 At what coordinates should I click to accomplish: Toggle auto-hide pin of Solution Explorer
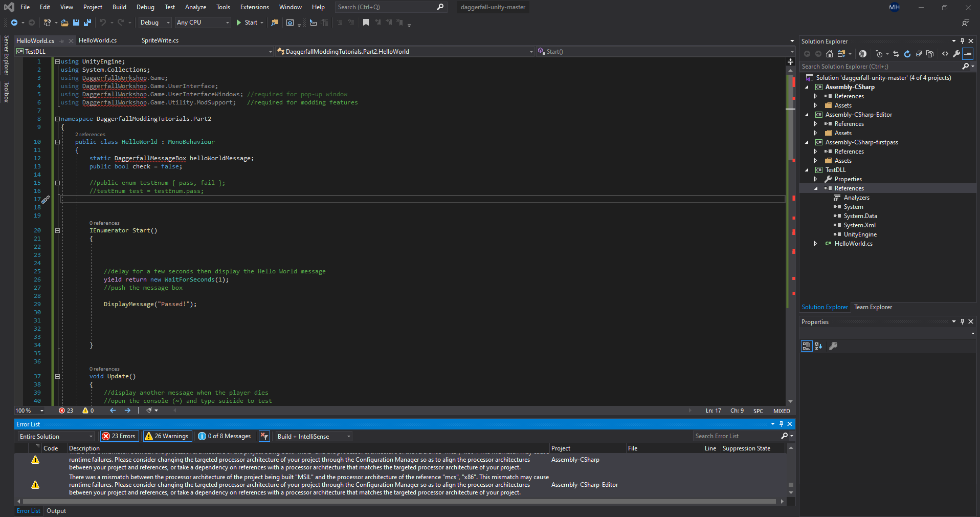pos(962,41)
